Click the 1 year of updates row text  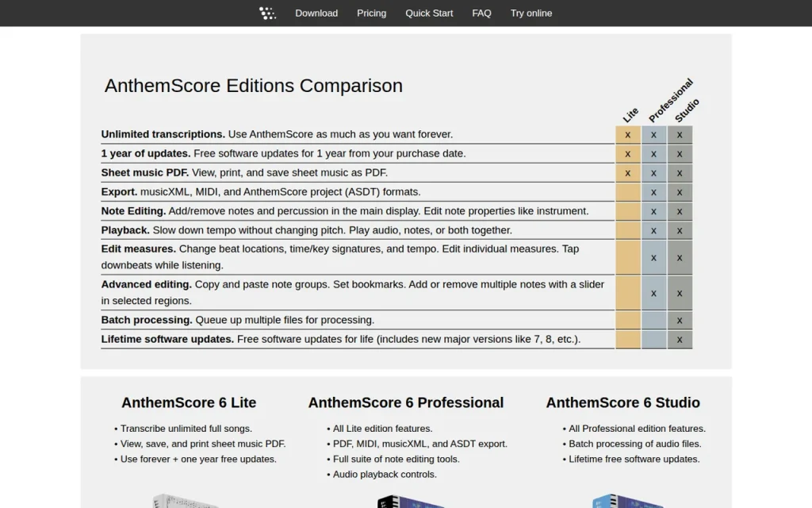[283, 153]
